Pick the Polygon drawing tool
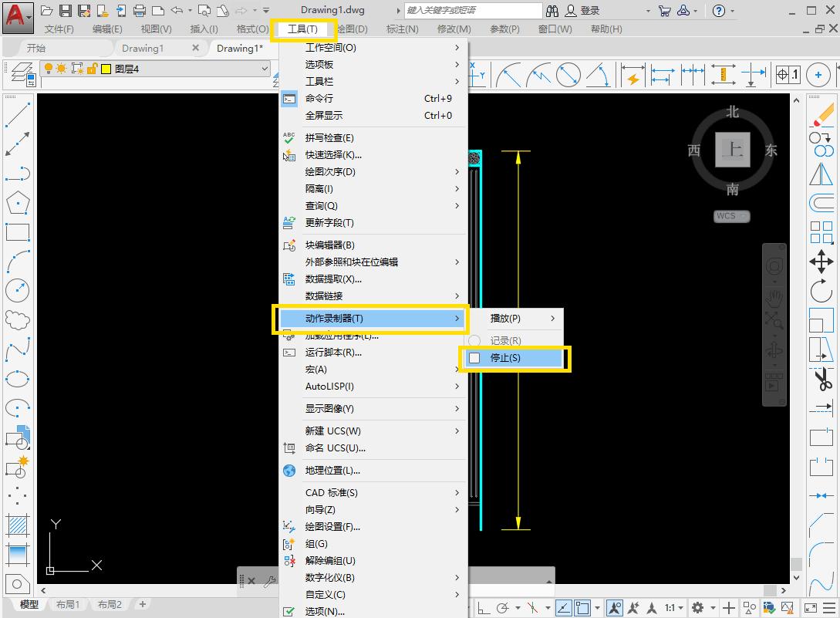 17,202
